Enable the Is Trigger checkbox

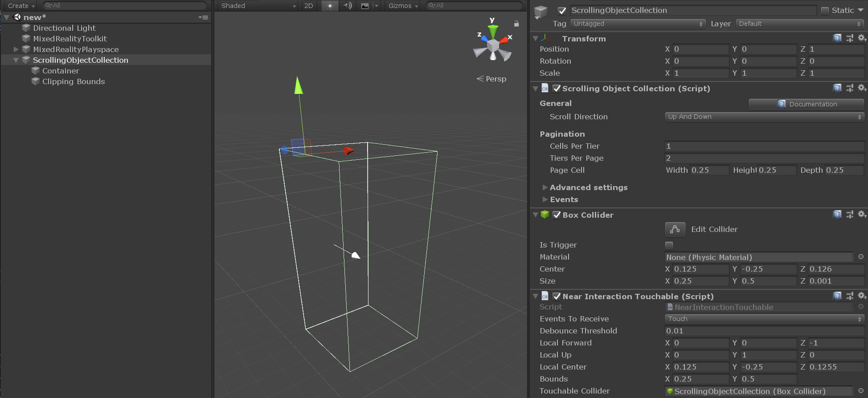(669, 245)
